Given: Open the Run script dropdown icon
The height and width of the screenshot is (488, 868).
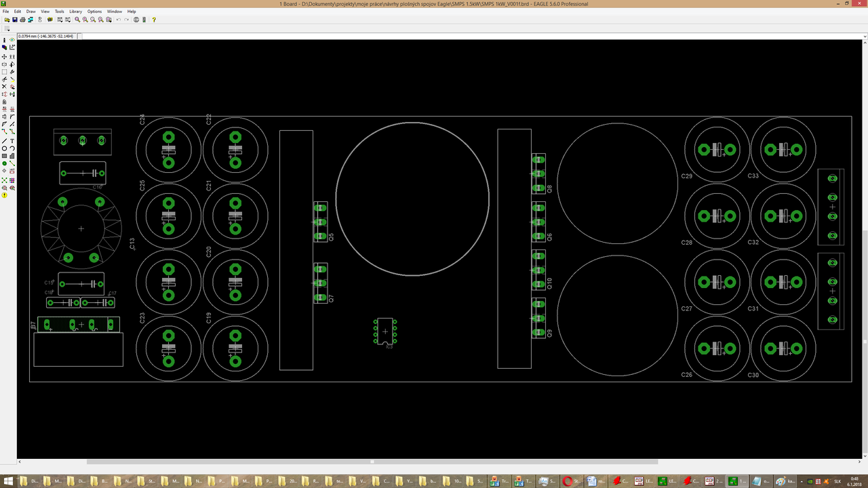Looking at the screenshot, I should point(60,20).
